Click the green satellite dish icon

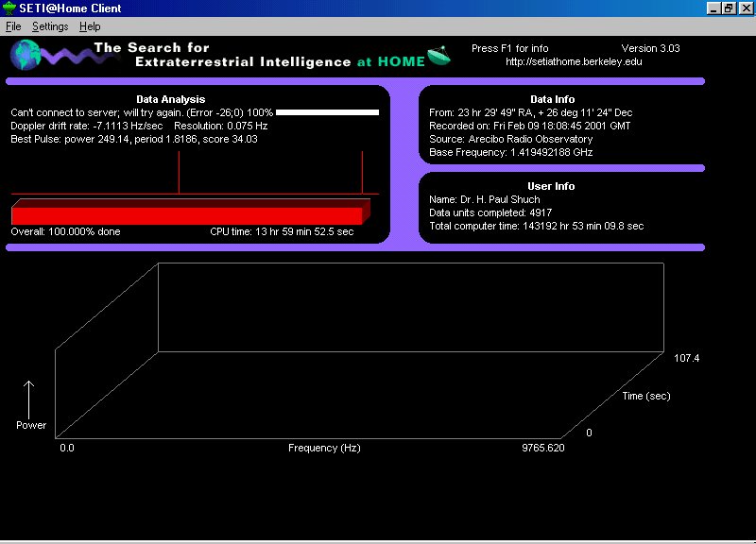(439, 56)
